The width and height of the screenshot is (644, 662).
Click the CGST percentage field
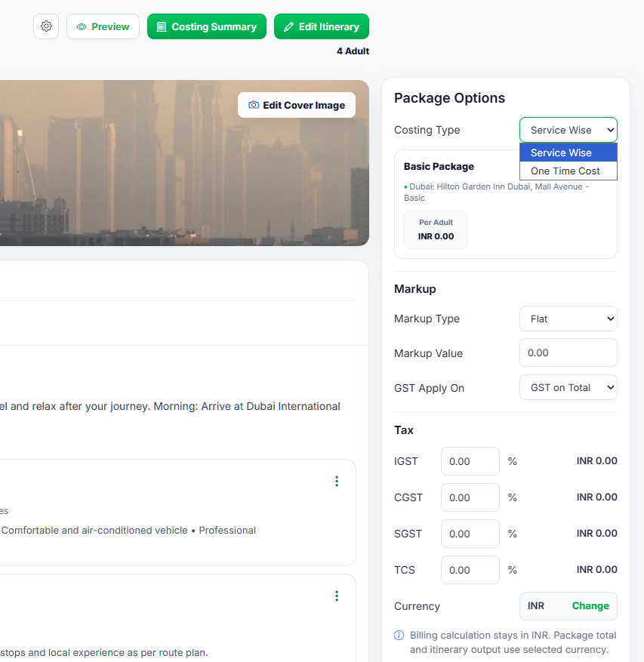coord(470,497)
